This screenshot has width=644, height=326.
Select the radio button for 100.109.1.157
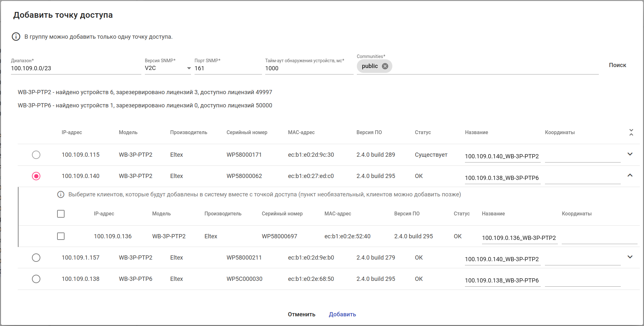(x=36, y=258)
